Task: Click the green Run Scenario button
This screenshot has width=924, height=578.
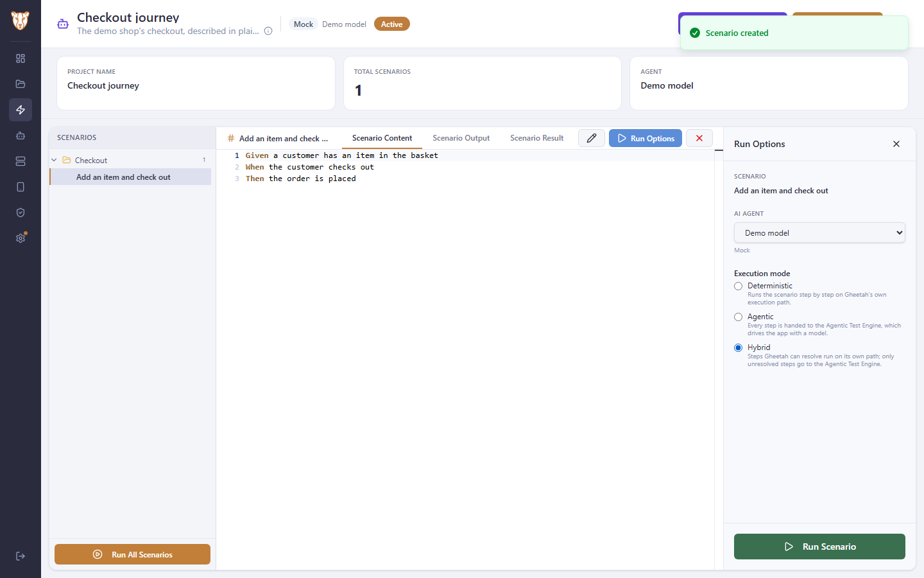Action: 819,547
